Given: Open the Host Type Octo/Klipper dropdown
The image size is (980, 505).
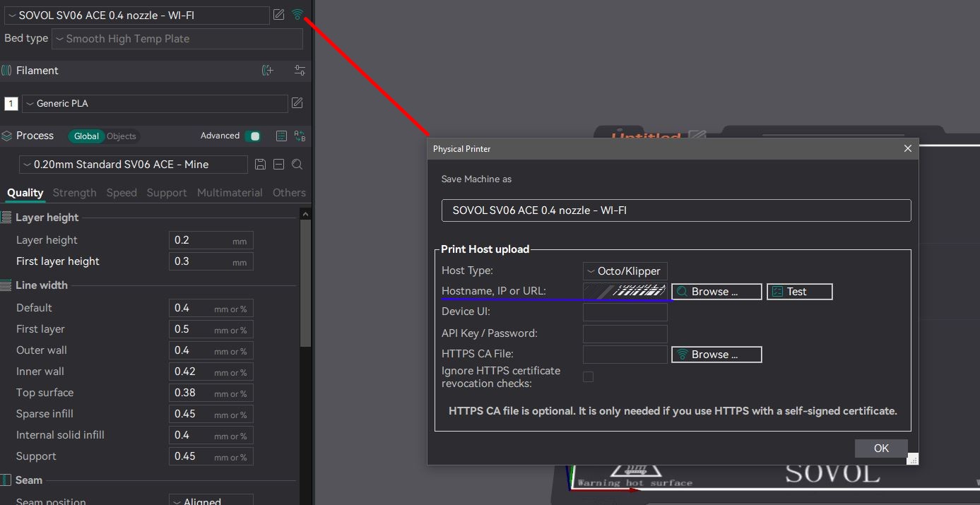Looking at the screenshot, I should [625, 271].
